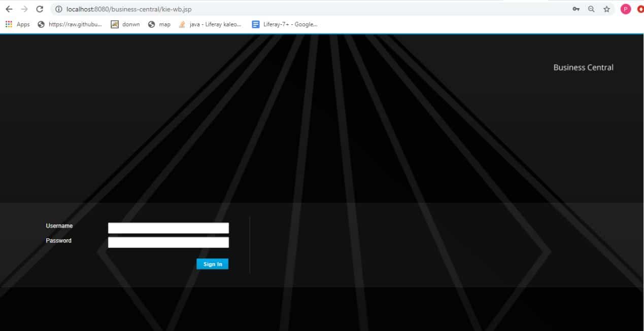The width and height of the screenshot is (644, 331).
Task: Click the Business Central title text
Action: 583,67
